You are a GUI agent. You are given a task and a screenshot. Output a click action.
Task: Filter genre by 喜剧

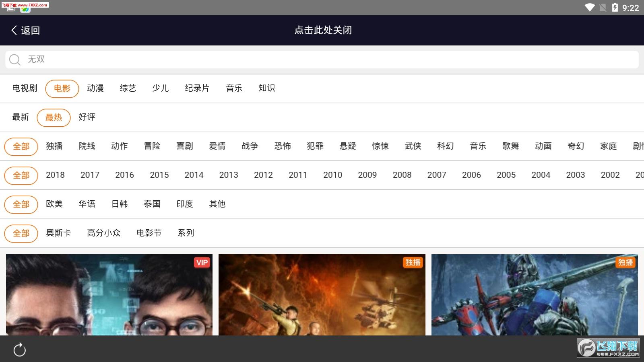(185, 146)
